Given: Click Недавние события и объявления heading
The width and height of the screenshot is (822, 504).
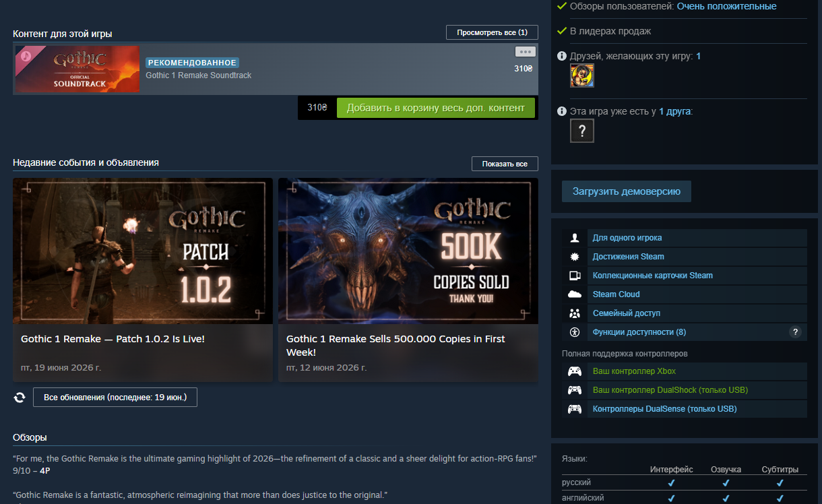Looking at the screenshot, I should [86, 162].
